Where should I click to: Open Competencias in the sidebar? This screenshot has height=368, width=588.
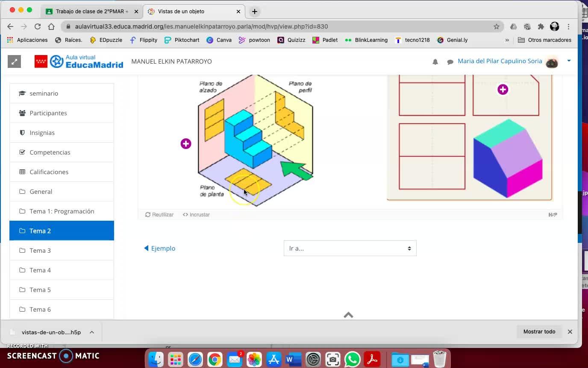pyautogui.click(x=62, y=152)
